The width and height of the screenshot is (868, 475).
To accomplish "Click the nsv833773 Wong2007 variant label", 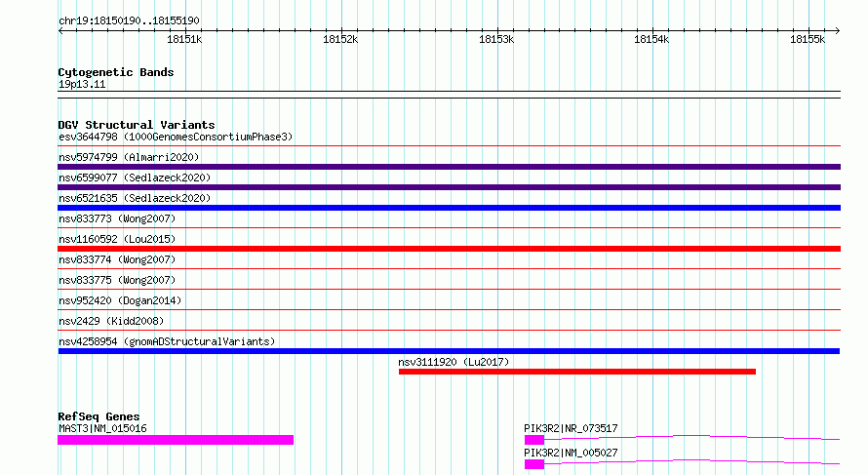I will [x=117, y=218].
